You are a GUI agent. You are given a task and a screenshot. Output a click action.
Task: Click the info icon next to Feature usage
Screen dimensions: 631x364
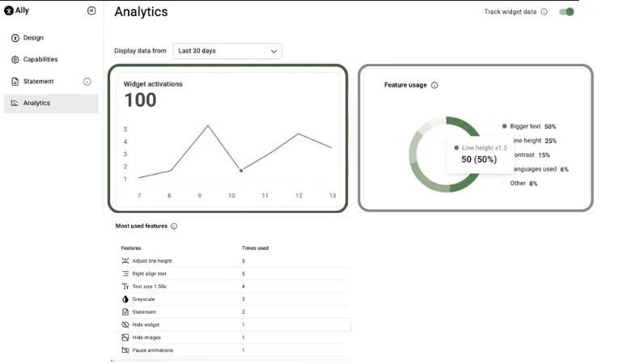(434, 85)
